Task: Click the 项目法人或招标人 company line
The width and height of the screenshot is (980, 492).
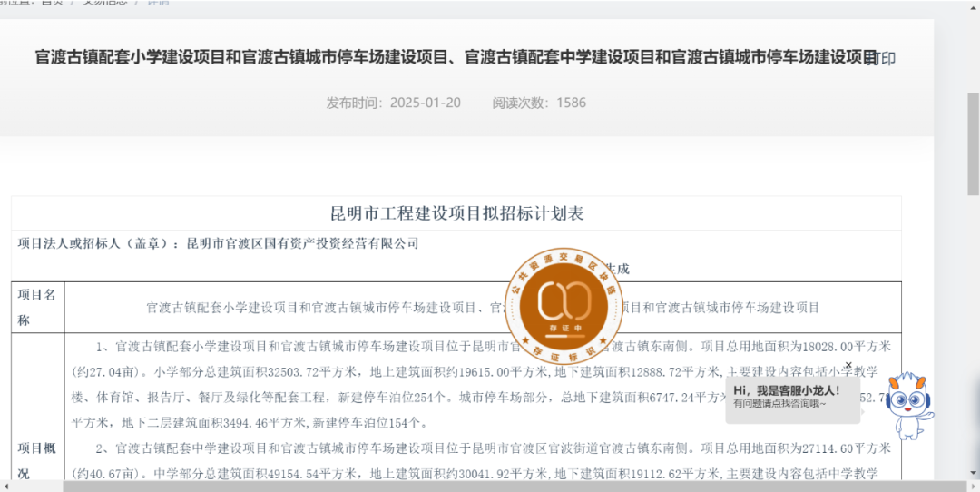Action: 219,243
